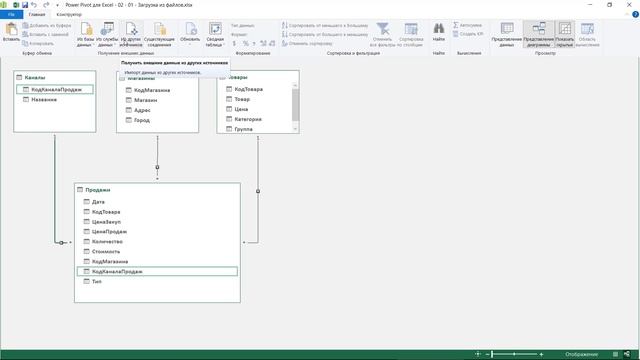Click the zoom slider in status bar
The image size is (640, 360).
click(x=514, y=354)
